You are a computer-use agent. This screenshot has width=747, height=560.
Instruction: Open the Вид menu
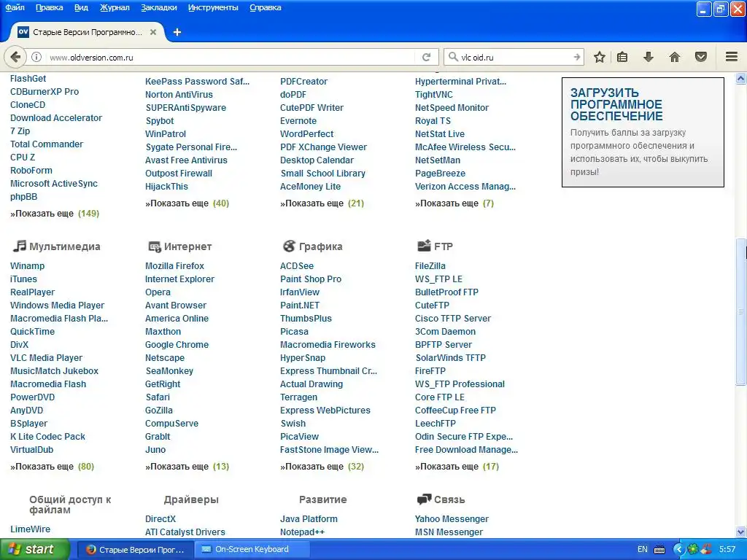[81, 7]
